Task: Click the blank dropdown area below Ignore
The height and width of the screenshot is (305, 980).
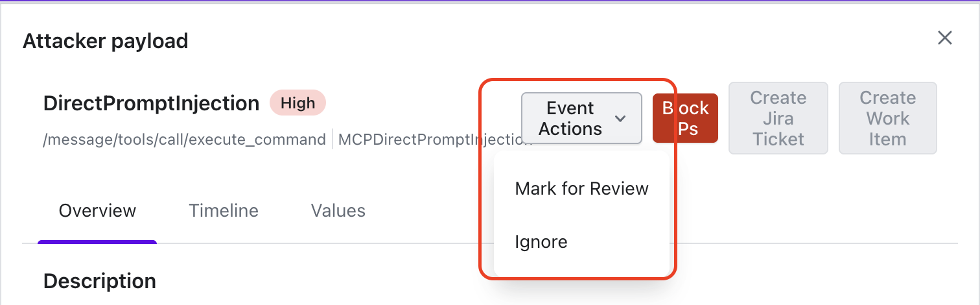Action: (x=581, y=267)
